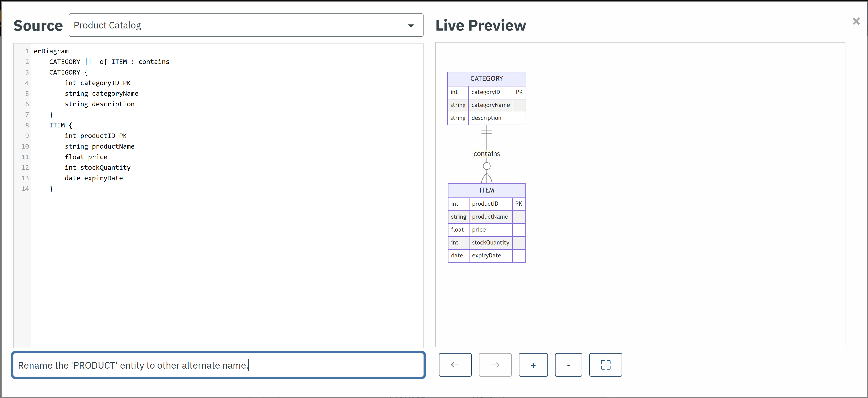868x398 pixels.
Task: Click line number 14 in gutter
Action: (25, 189)
